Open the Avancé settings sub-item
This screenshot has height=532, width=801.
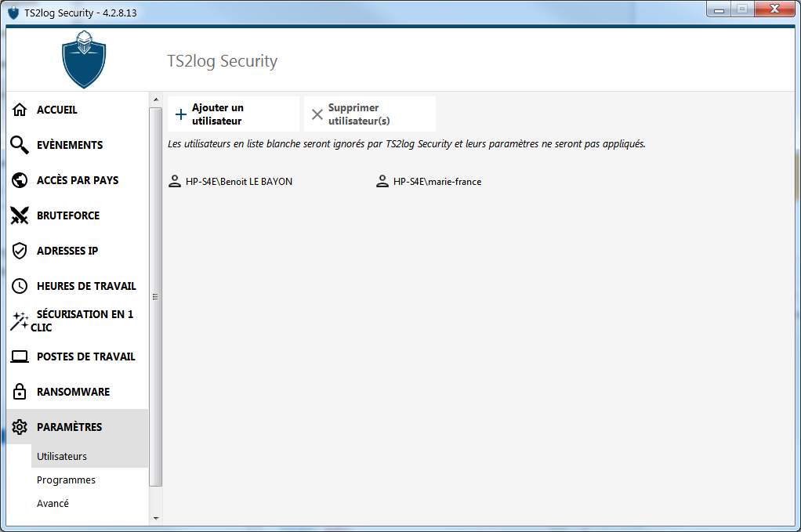tap(89, 504)
